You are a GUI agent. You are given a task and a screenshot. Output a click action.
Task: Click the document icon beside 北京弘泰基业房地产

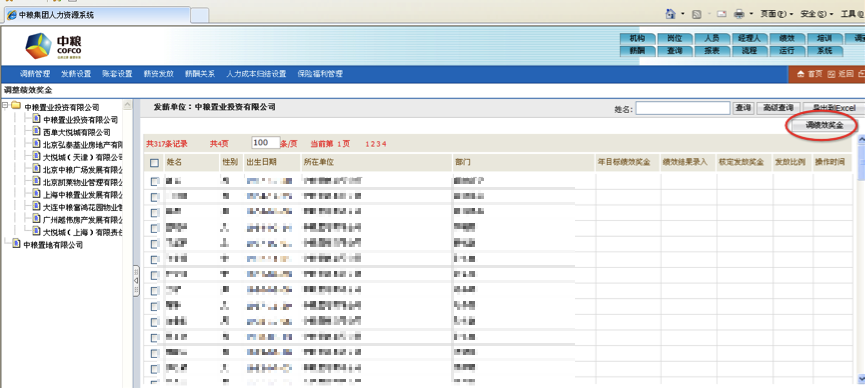[36, 144]
